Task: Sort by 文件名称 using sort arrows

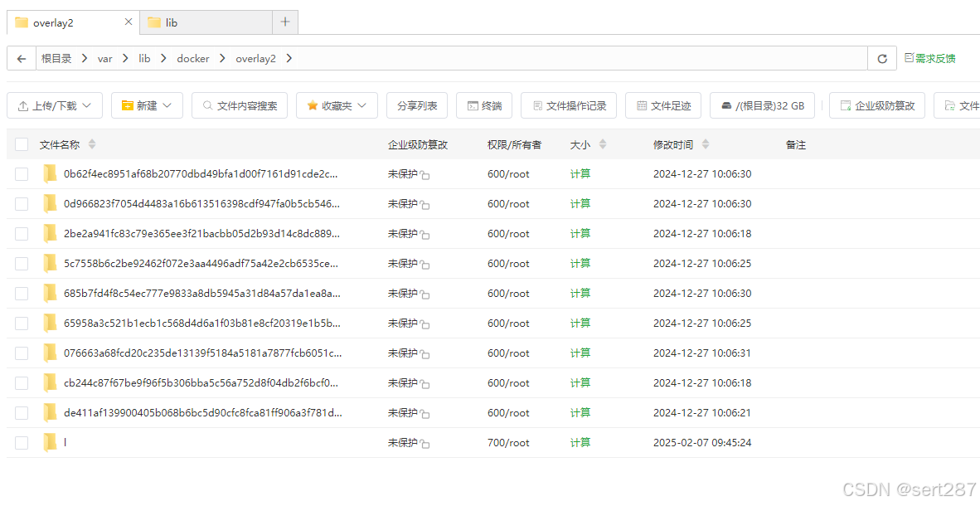Action: coord(92,144)
